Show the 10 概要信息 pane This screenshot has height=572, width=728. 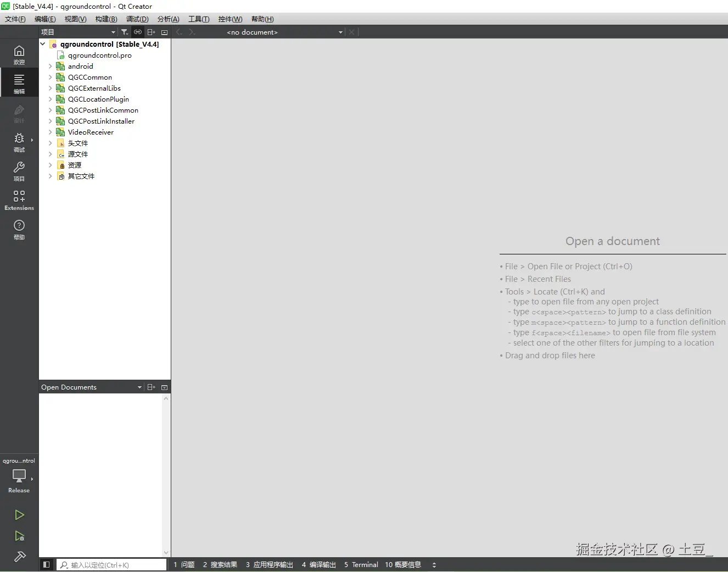tap(403, 565)
